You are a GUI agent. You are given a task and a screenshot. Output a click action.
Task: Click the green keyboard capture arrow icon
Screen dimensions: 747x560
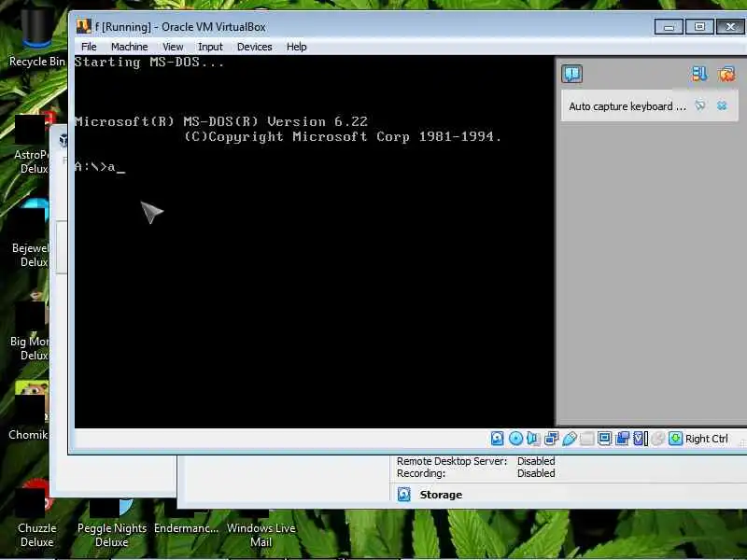(x=675, y=439)
